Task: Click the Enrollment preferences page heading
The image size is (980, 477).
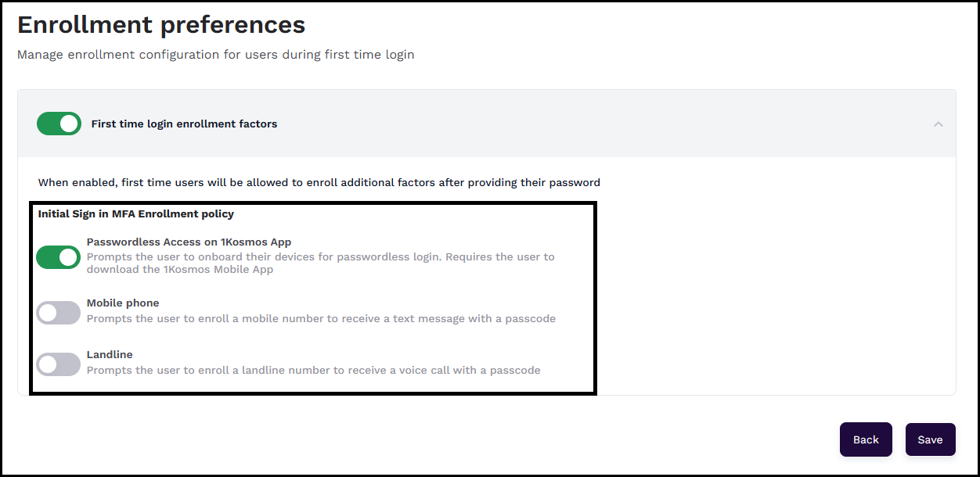Action: pos(161,25)
